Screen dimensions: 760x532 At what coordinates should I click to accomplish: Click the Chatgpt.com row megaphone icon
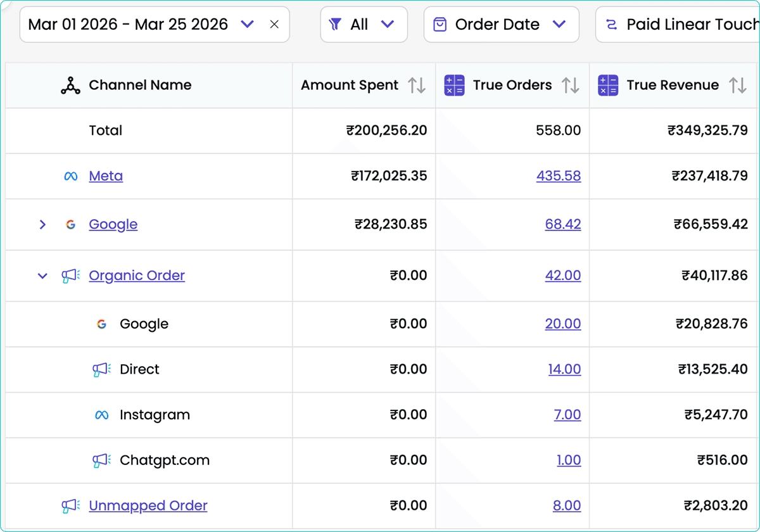[x=101, y=460]
